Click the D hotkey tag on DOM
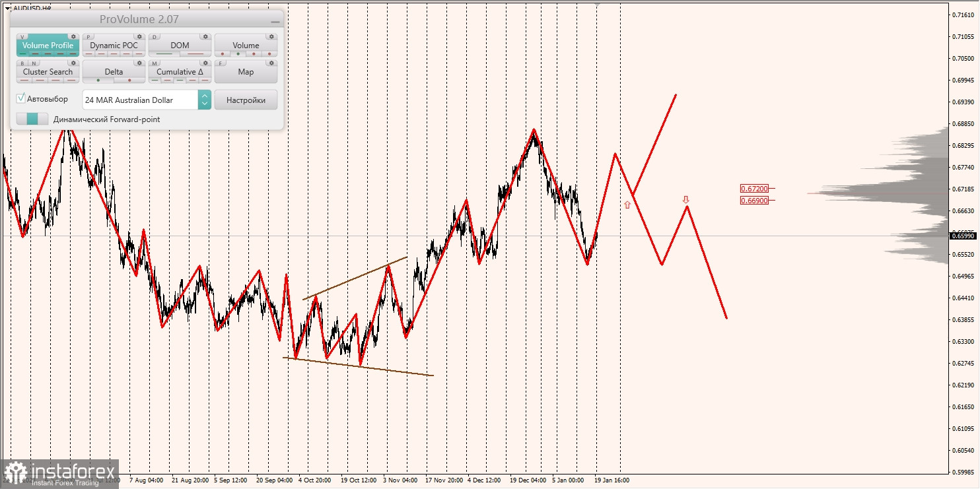 pyautogui.click(x=155, y=37)
